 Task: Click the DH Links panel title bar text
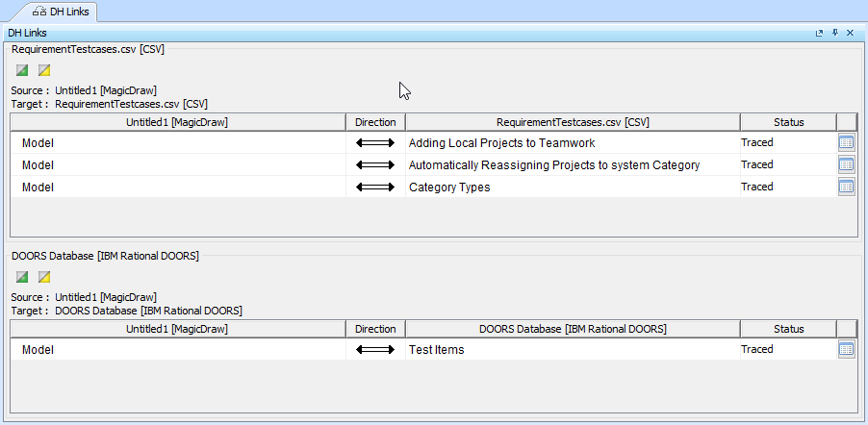(27, 34)
